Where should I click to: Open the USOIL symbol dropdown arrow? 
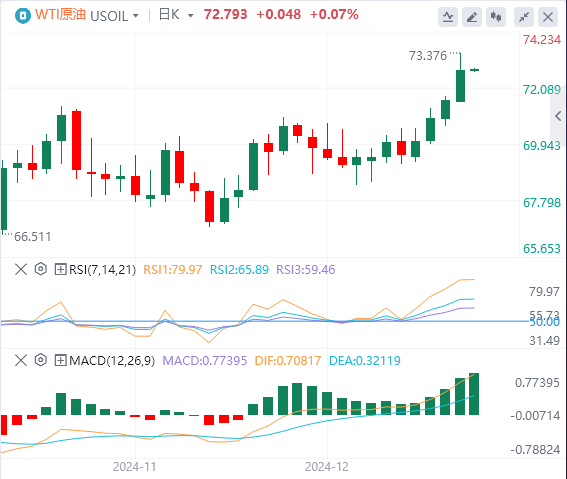pos(136,16)
